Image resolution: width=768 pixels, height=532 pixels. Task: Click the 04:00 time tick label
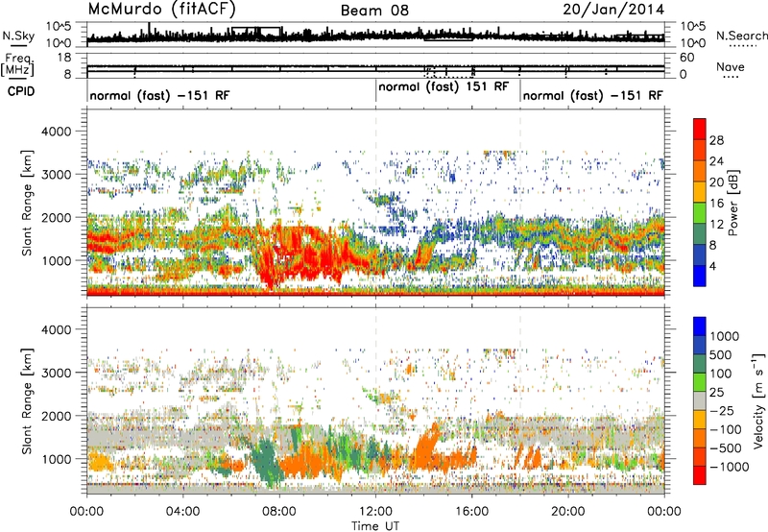(x=182, y=512)
